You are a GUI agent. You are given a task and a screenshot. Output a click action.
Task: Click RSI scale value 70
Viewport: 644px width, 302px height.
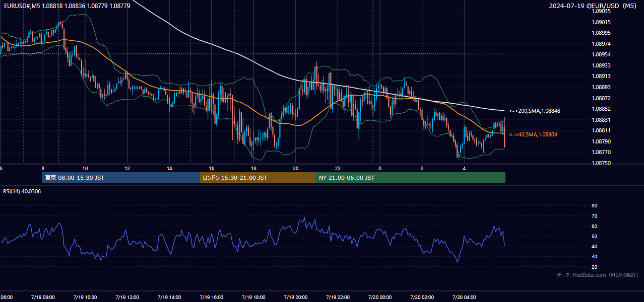[x=594, y=216]
